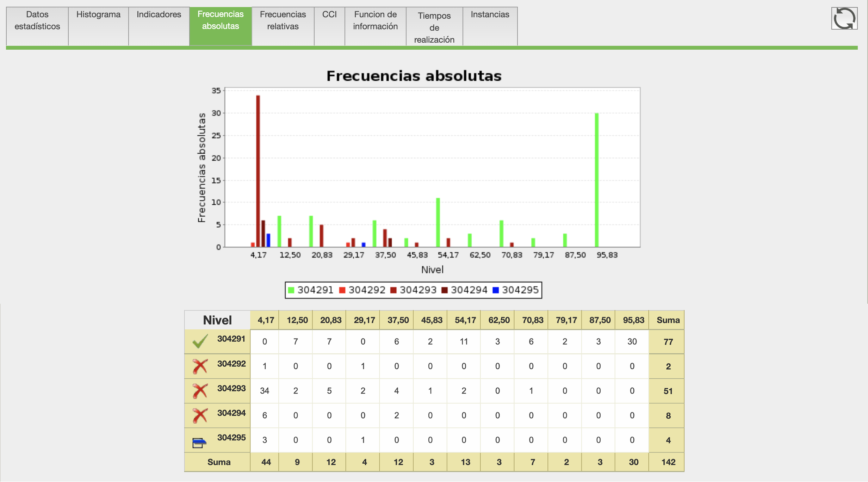Click the refresh icon in top-right corner
This screenshot has width=868, height=482.
pyautogui.click(x=844, y=18)
